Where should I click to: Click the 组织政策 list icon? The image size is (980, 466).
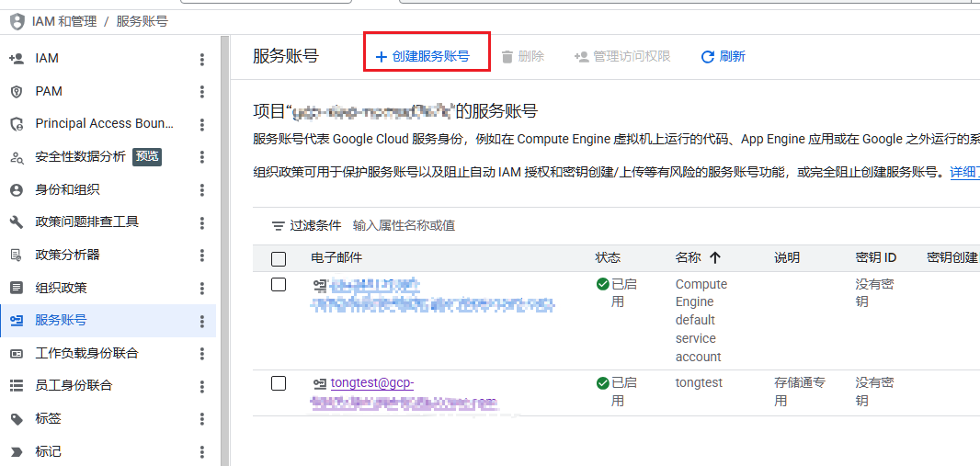pos(17,288)
